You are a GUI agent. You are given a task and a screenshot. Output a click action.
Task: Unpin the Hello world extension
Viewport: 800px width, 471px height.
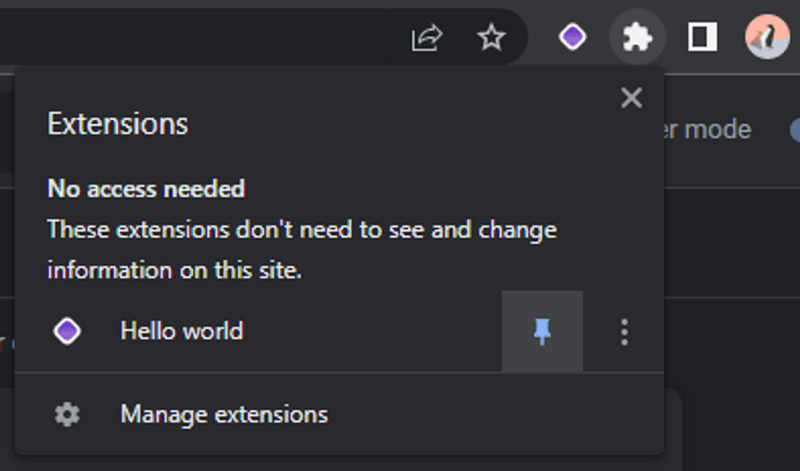coord(542,331)
